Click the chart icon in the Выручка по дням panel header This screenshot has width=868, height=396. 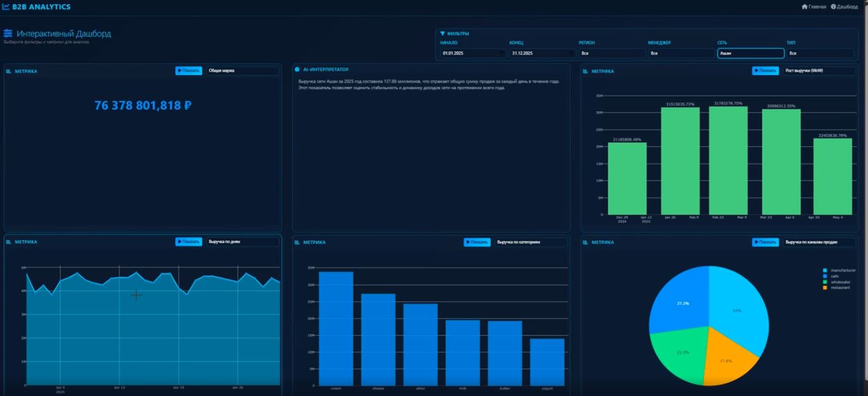click(x=10, y=242)
